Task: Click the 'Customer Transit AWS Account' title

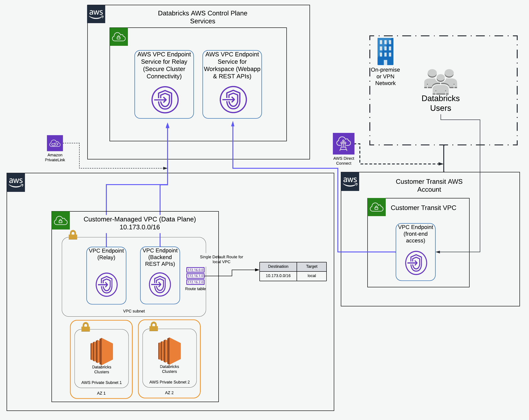Action: click(429, 185)
